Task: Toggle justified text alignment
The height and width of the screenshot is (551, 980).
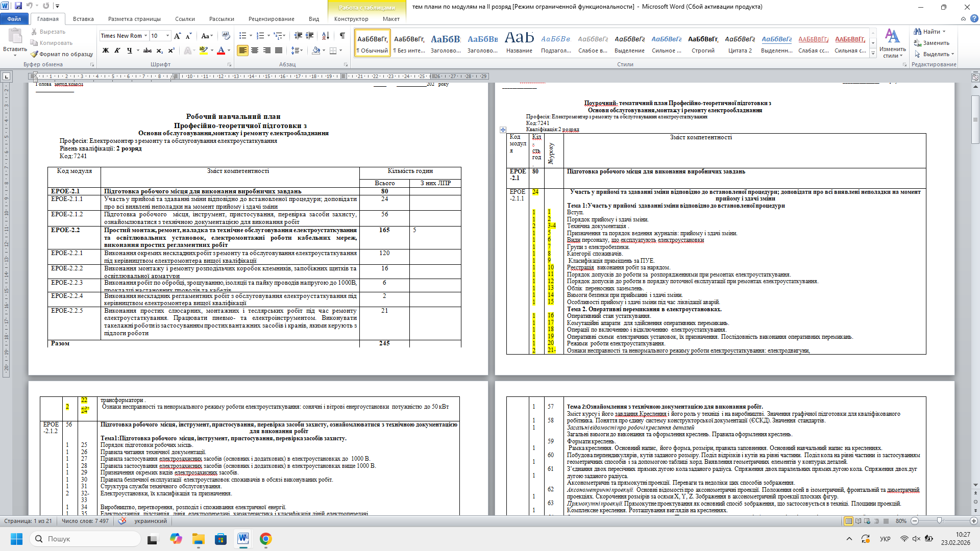Action: tap(279, 51)
